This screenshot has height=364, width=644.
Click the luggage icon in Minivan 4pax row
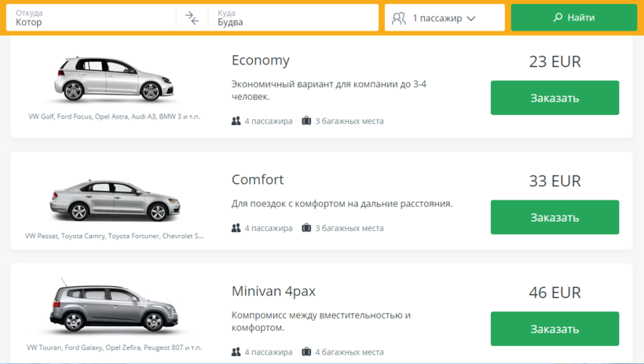click(306, 352)
